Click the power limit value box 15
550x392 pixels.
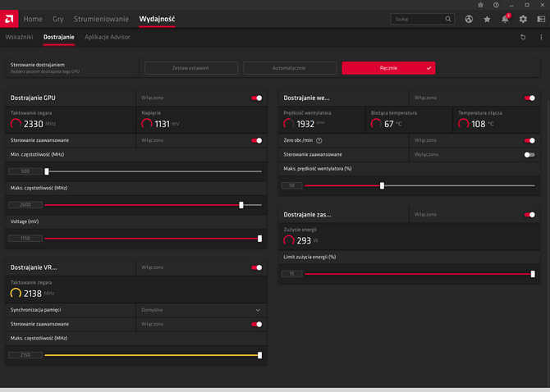pos(292,274)
